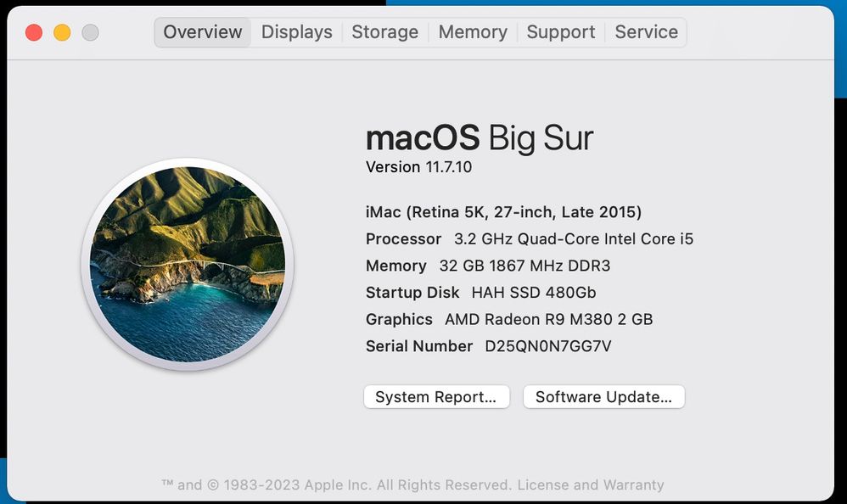Click the System Report... button

point(436,397)
